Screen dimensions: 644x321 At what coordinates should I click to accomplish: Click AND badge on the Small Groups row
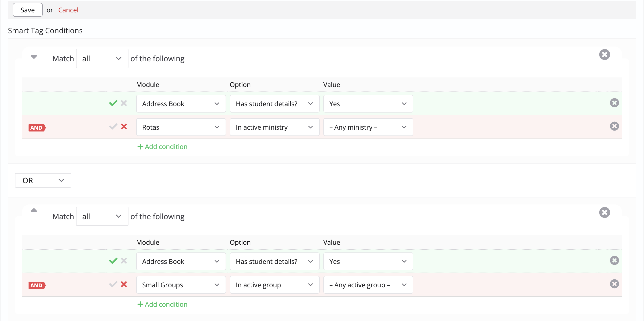(x=37, y=285)
